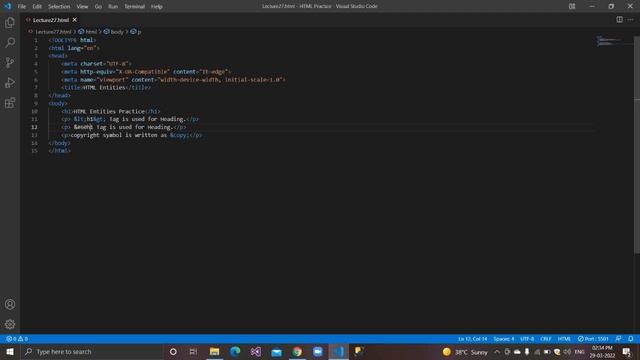Open Cortana from the taskbar
The height and width of the screenshot is (360, 640).
[x=173, y=351]
